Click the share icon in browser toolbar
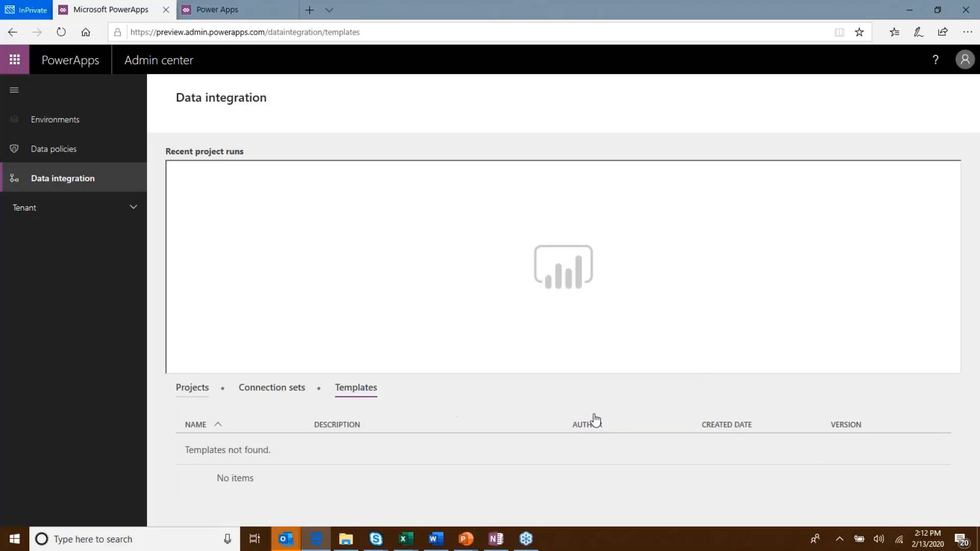The width and height of the screenshot is (980, 551). [943, 32]
